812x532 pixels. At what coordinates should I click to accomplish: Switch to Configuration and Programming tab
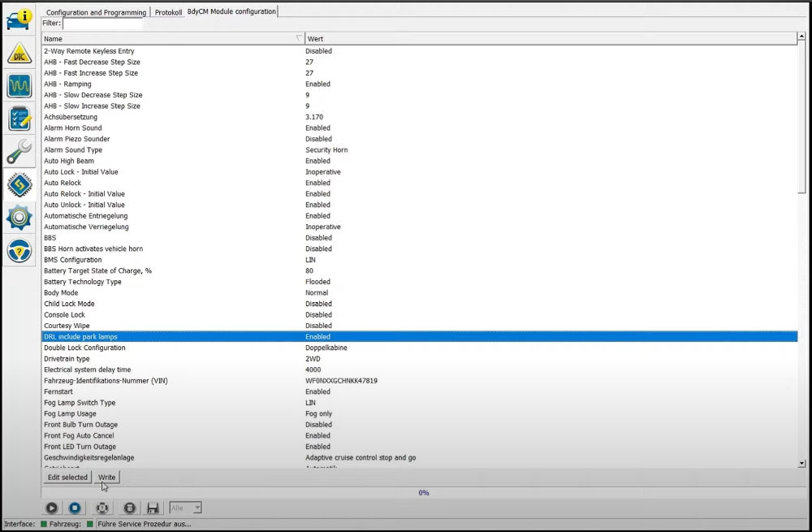tap(96, 12)
